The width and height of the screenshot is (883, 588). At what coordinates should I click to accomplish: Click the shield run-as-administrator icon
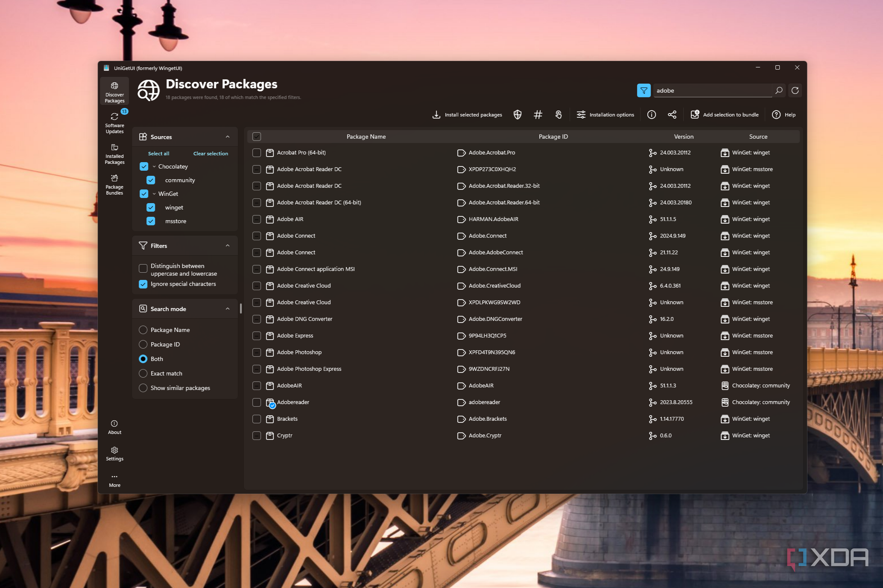[x=518, y=114]
